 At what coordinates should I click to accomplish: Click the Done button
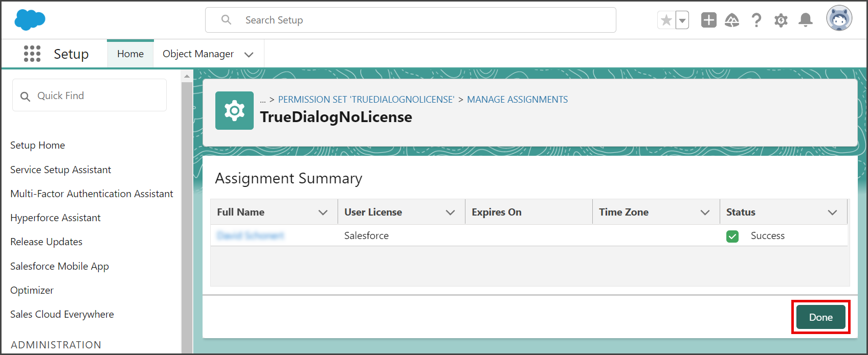[821, 317]
